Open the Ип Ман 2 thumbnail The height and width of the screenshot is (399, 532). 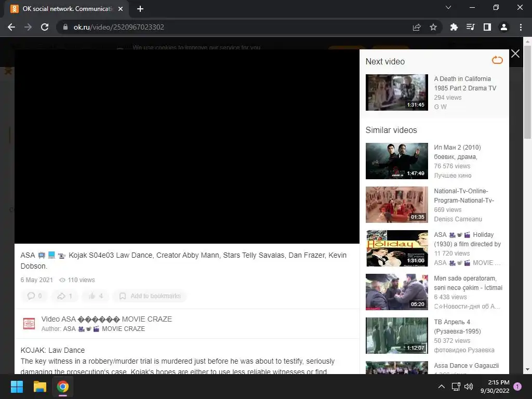(x=396, y=161)
